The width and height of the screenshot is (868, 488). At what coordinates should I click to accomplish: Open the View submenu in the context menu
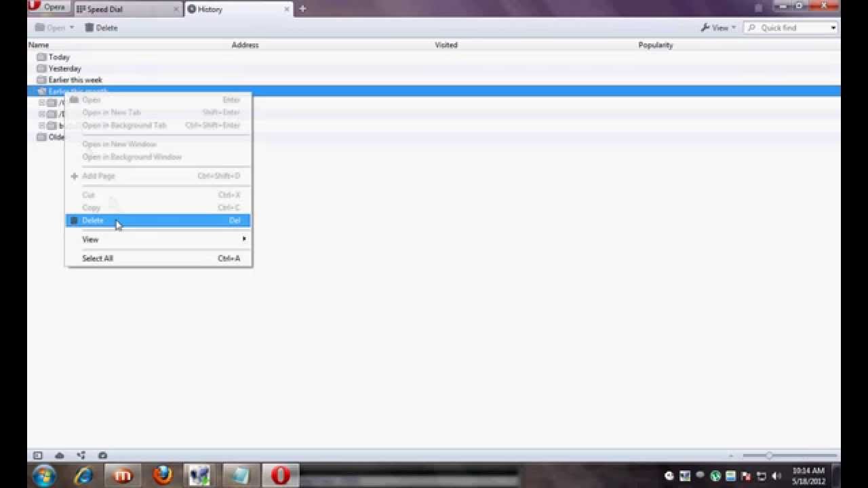pos(158,239)
